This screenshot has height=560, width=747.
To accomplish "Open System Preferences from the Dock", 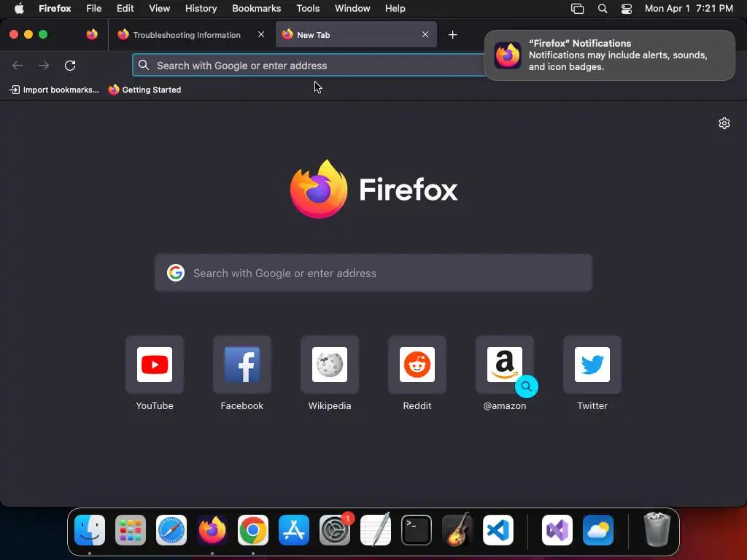I will point(335,530).
